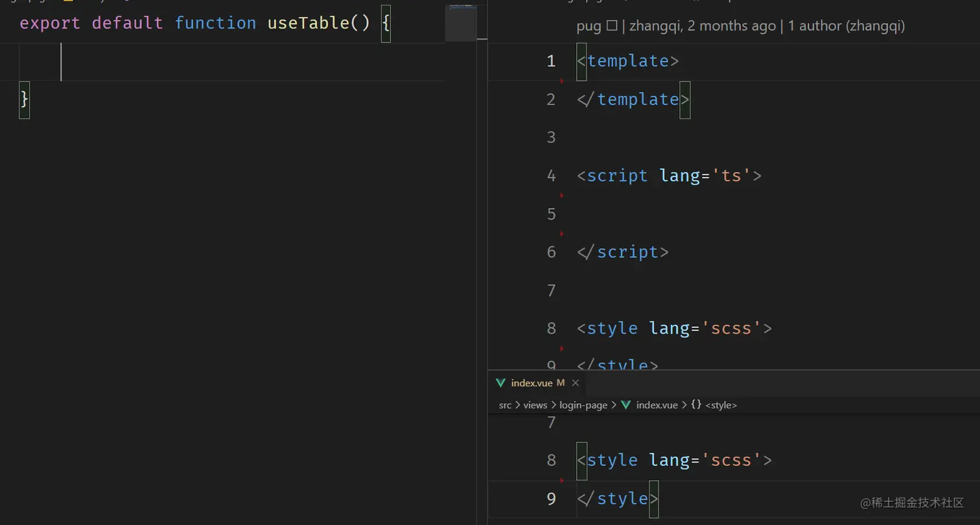Click line number 1 in the gutter

click(551, 61)
